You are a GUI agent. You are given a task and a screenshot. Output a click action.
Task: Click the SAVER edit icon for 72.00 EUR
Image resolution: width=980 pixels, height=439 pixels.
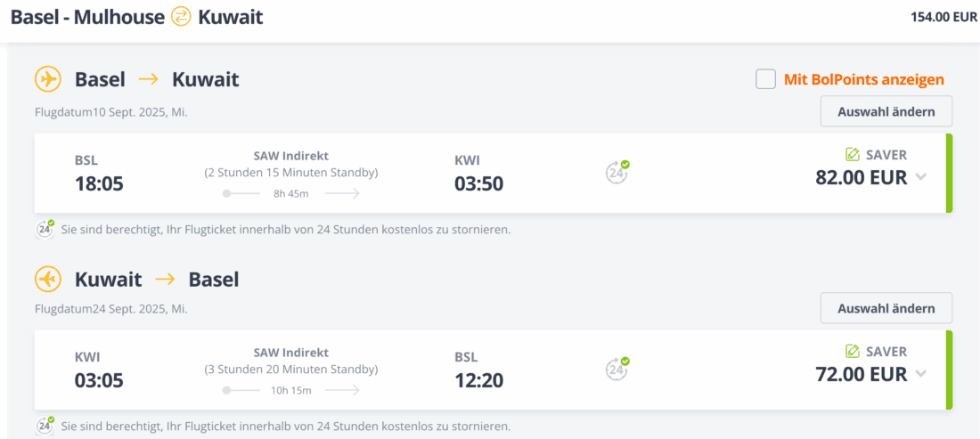pos(853,351)
